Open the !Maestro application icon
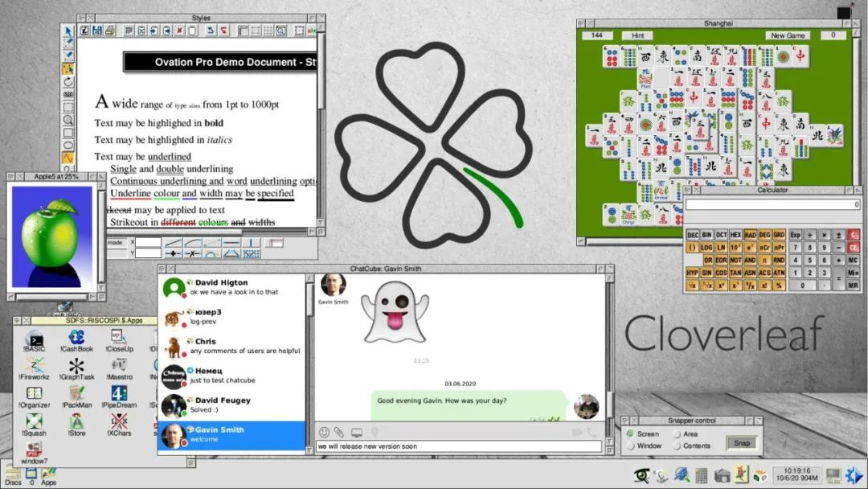The image size is (868, 489). [120, 369]
